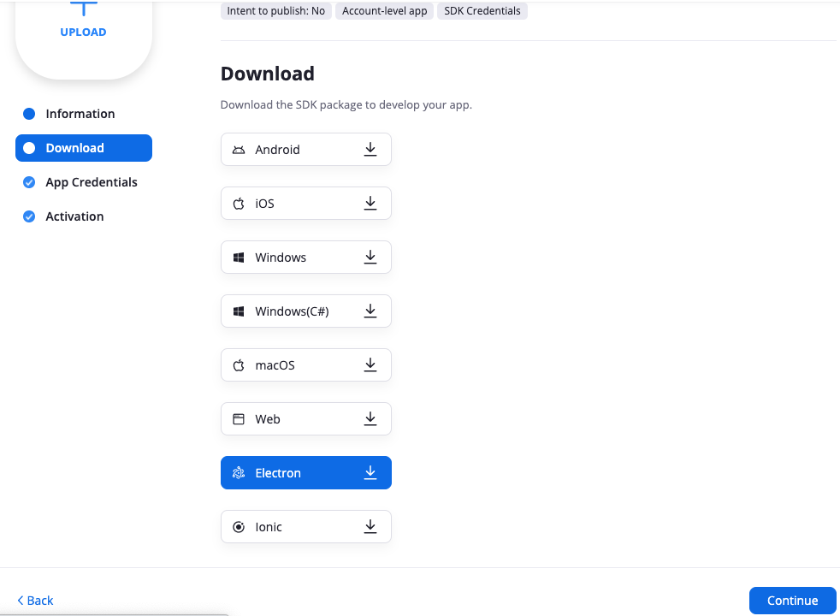840x616 pixels.
Task: Click the Electron atom icon
Action: (239, 473)
